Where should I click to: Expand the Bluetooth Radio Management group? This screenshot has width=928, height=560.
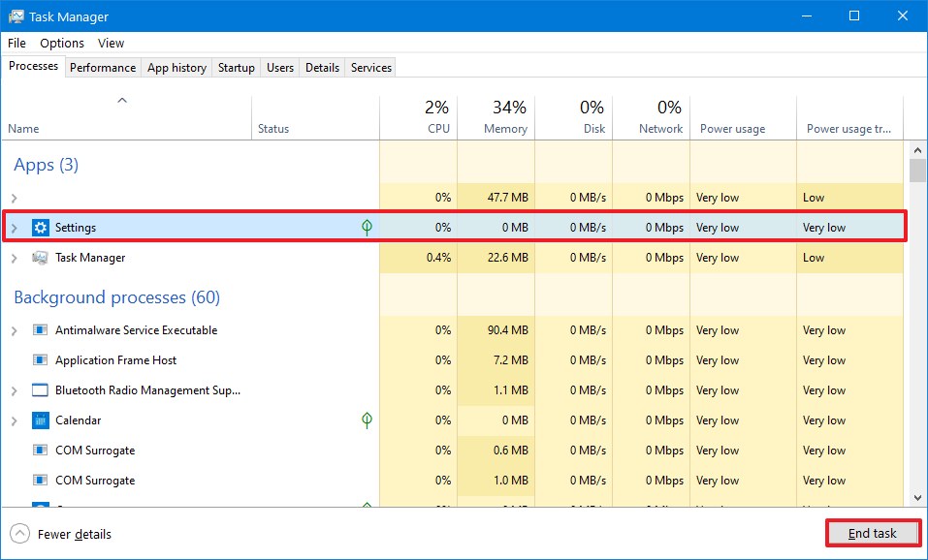coord(15,390)
